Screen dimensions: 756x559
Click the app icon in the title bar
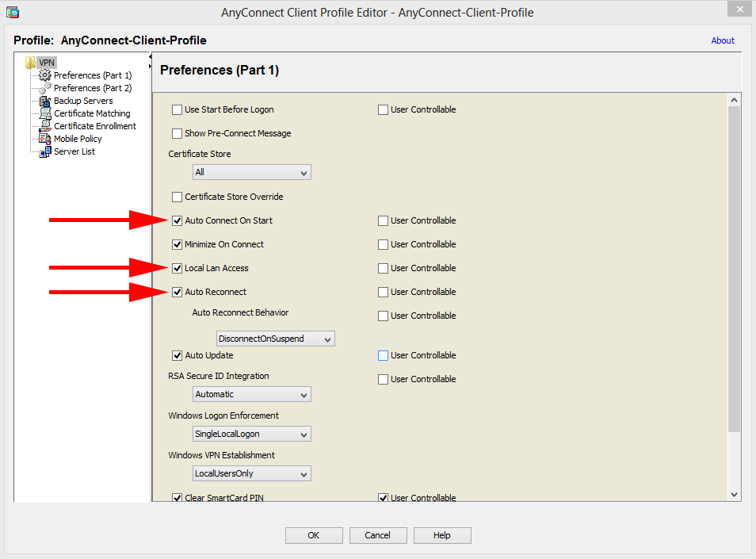tap(13, 13)
